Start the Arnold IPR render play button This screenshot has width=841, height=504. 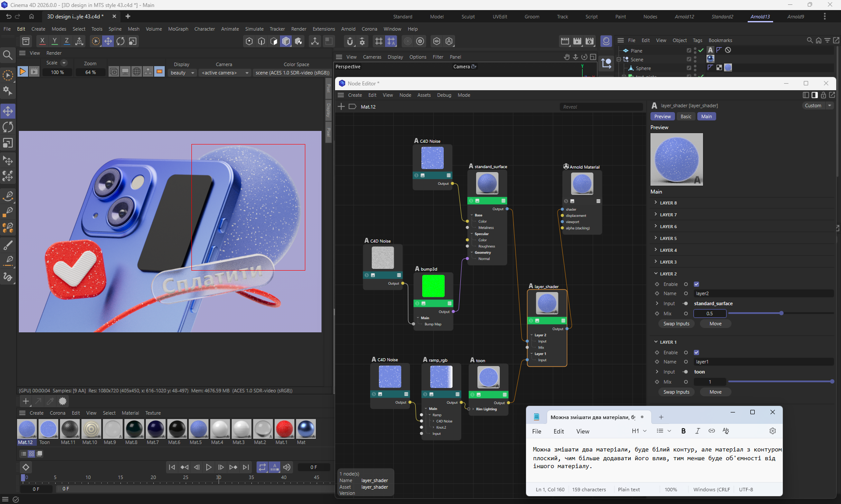[x=22, y=71]
